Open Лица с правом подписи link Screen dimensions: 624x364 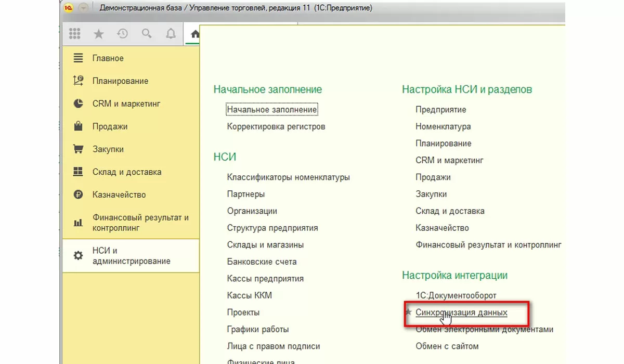[274, 346]
